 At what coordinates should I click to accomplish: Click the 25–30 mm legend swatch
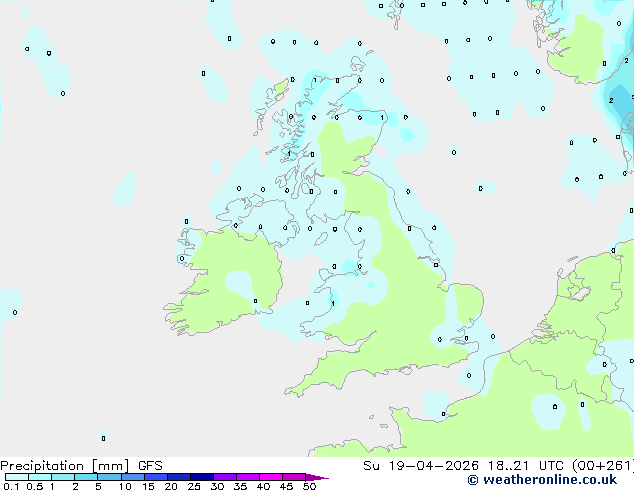[202, 477]
